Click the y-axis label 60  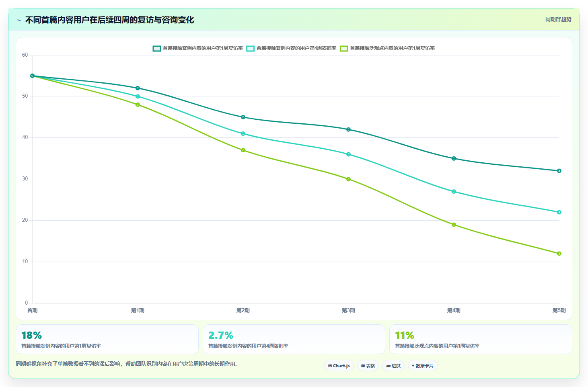tap(25, 55)
